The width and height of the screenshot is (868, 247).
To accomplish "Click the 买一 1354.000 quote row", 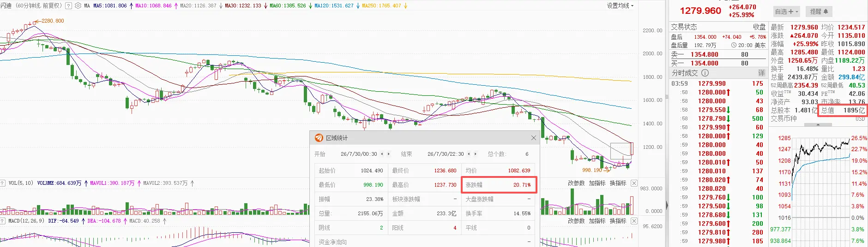I will point(718,63).
